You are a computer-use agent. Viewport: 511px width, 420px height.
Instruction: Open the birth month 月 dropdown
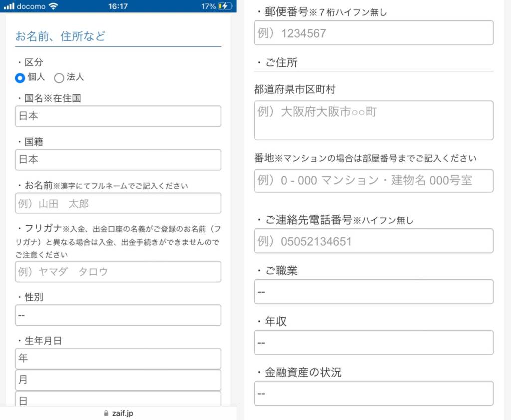[x=118, y=380]
